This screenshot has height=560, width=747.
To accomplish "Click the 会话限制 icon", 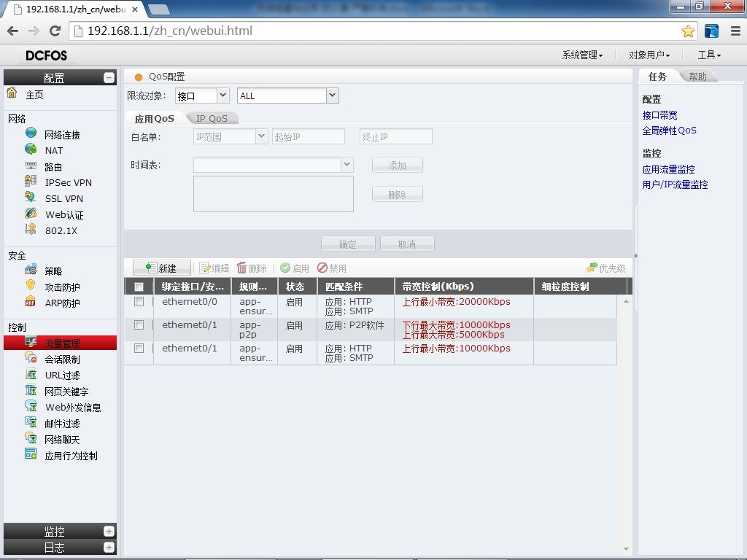I will tap(31, 357).
